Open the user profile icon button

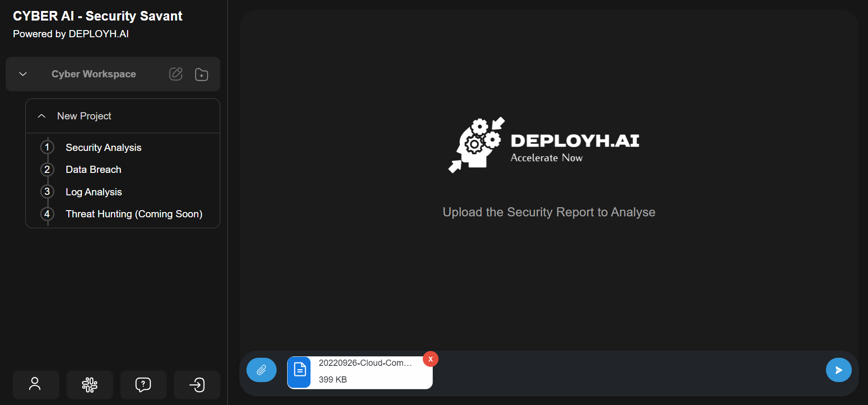tap(36, 384)
